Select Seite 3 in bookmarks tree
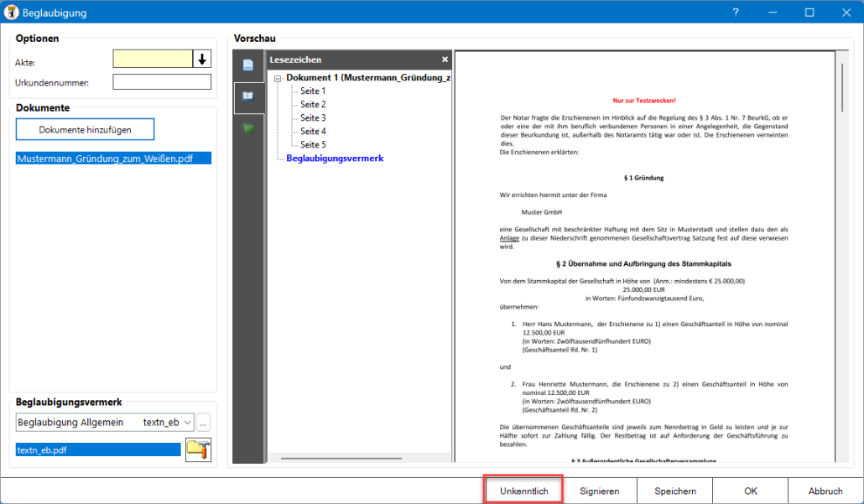Image resolution: width=864 pixels, height=504 pixels. (x=313, y=118)
